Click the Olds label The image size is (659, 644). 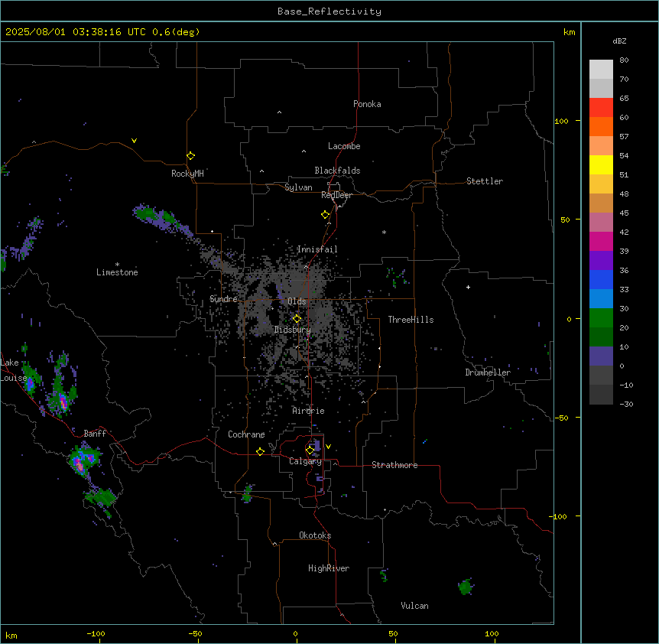(x=297, y=301)
